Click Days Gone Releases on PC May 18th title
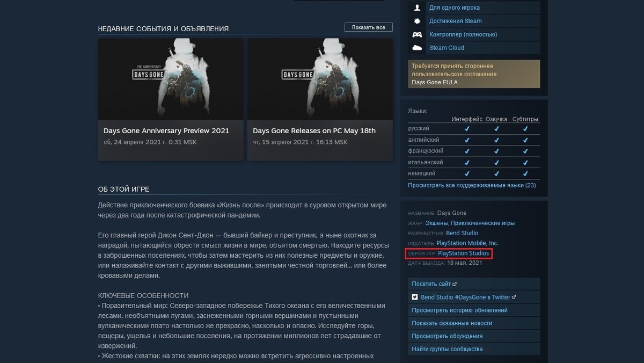 314,130
